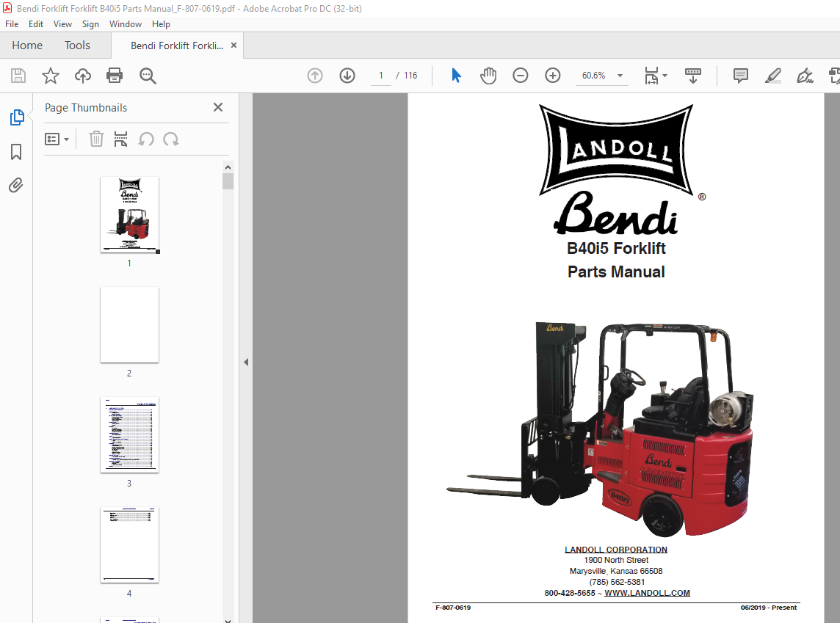Click the Save file icon
840x623 pixels.
[x=18, y=76]
